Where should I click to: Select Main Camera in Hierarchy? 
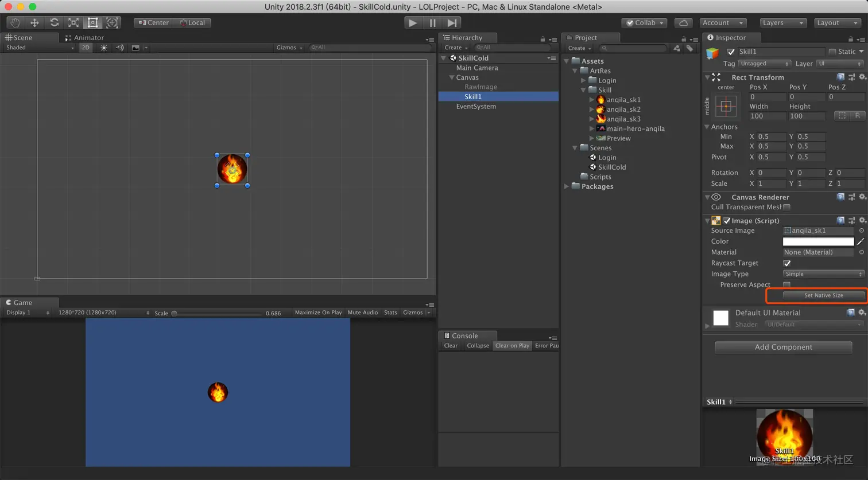click(x=477, y=68)
